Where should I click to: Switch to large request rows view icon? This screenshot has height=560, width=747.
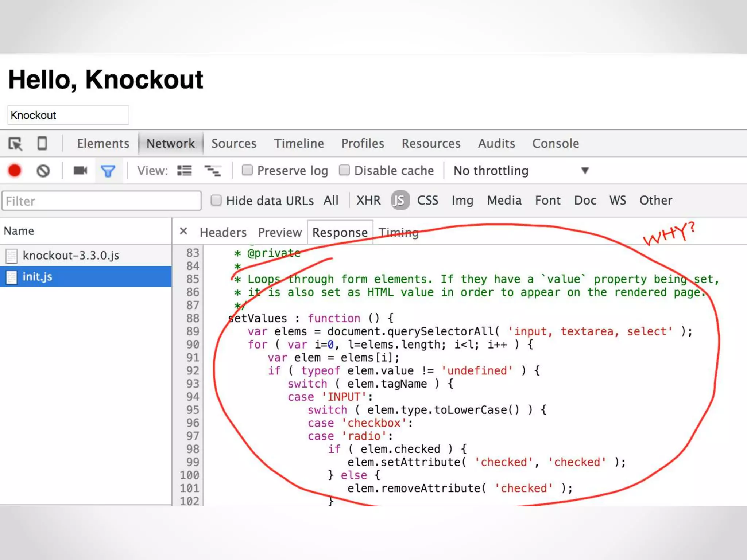point(185,170)
